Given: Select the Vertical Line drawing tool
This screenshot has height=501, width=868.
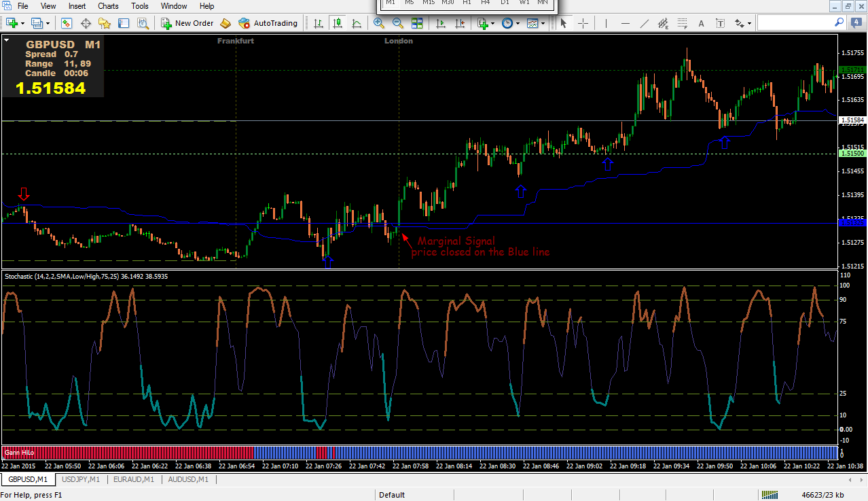Looking at the screenshot, I should tap(607, 23).
